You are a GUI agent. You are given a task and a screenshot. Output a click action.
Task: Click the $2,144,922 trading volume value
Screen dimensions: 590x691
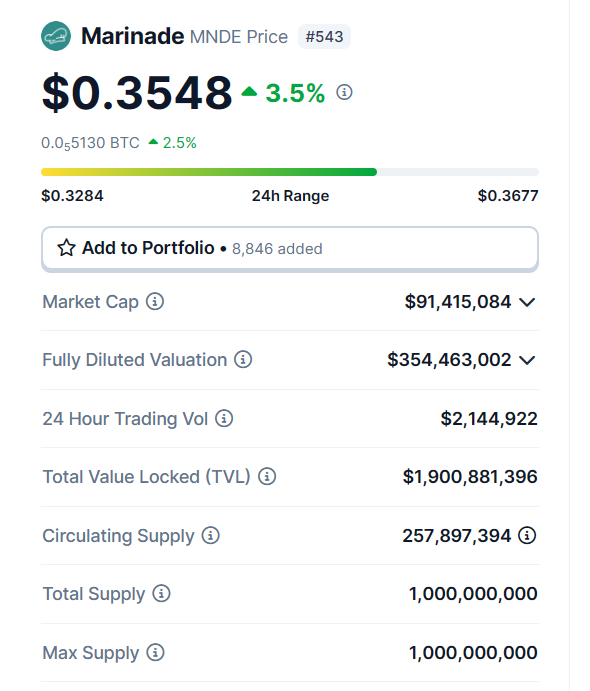pyautogui.click(x=489, y=419)
